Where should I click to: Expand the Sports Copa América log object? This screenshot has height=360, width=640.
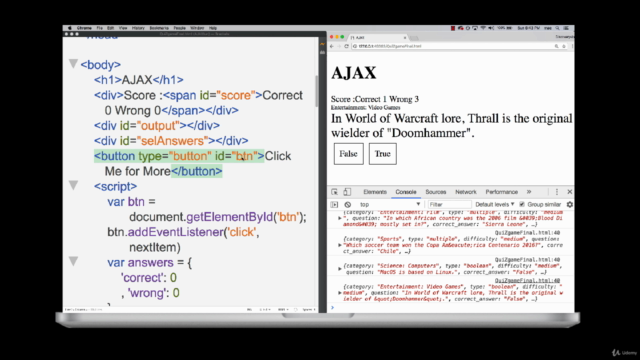tap(340, 245)
